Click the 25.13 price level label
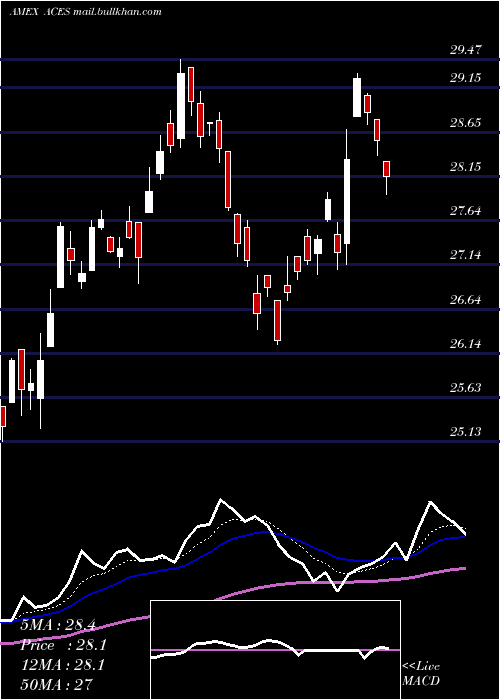Image resolution: width=500 pixels, height=700 pixels. [466, 432]
